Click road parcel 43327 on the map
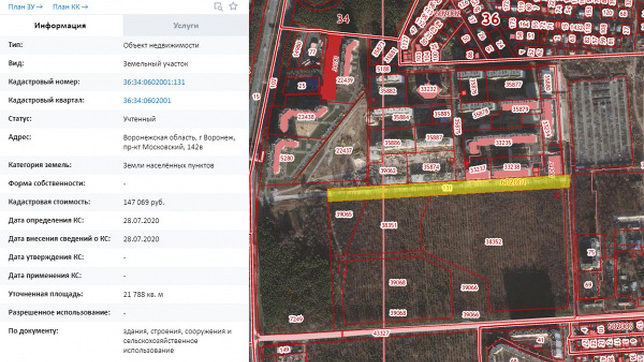 [381, 333]
